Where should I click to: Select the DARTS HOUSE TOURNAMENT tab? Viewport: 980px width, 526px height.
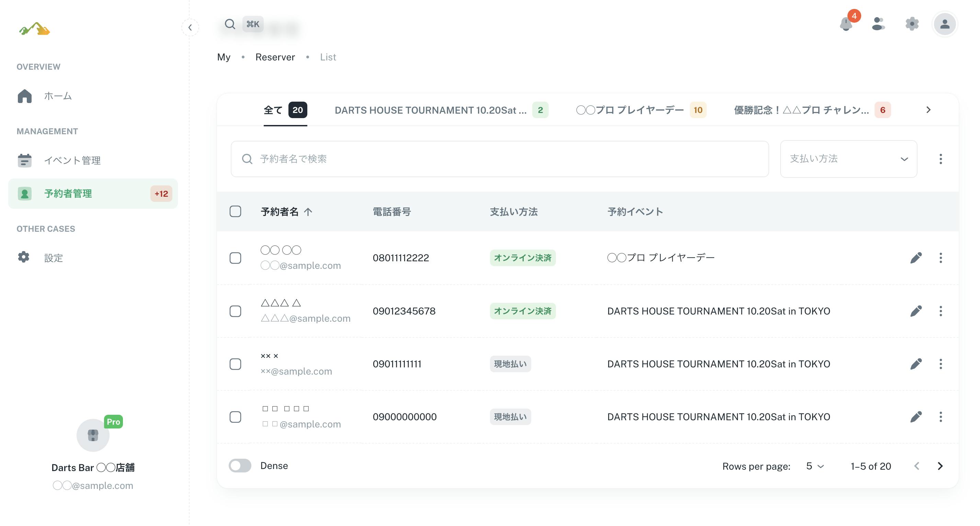441,110
